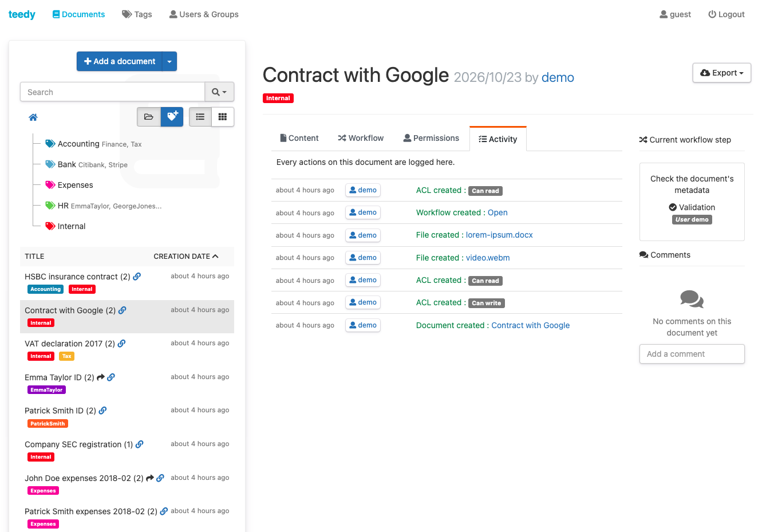Open the Export dropdown
The image size is (762, 532).
(721, 73)
